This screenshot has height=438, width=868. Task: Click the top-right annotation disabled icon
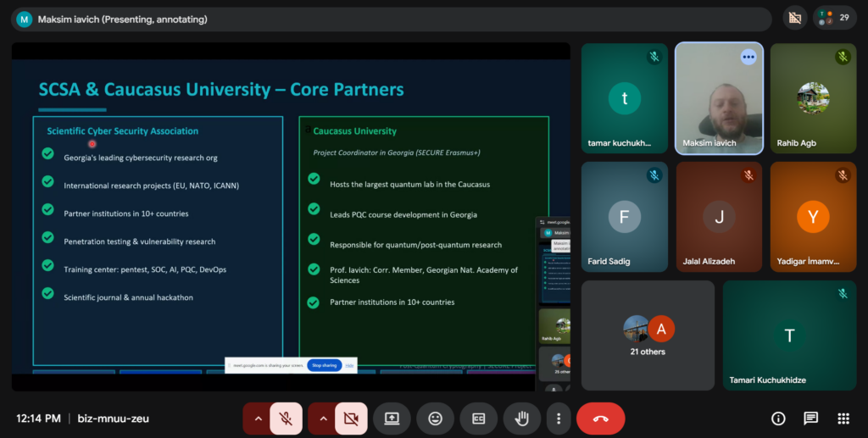tap(795, 18)
